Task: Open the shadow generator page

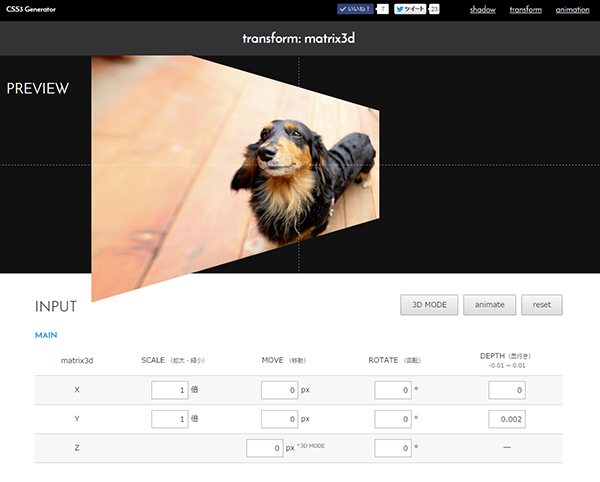Action: [483, 10]
